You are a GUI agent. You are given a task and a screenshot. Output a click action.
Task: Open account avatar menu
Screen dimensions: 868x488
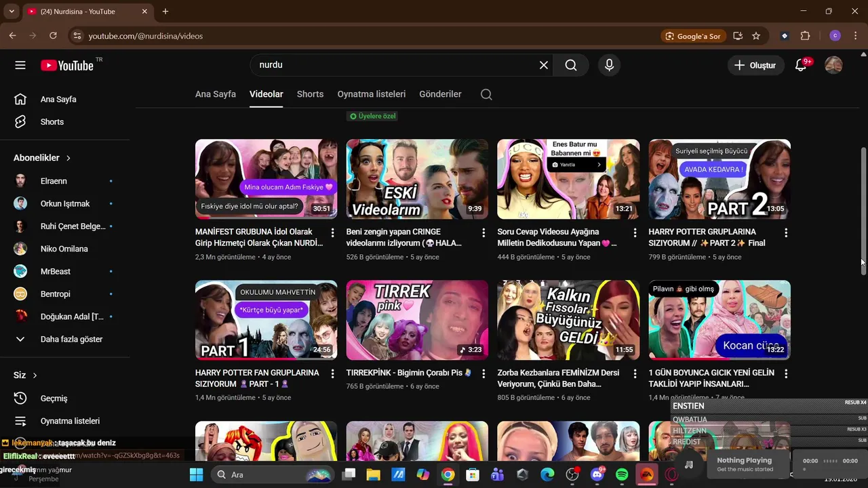coord(833,65)
